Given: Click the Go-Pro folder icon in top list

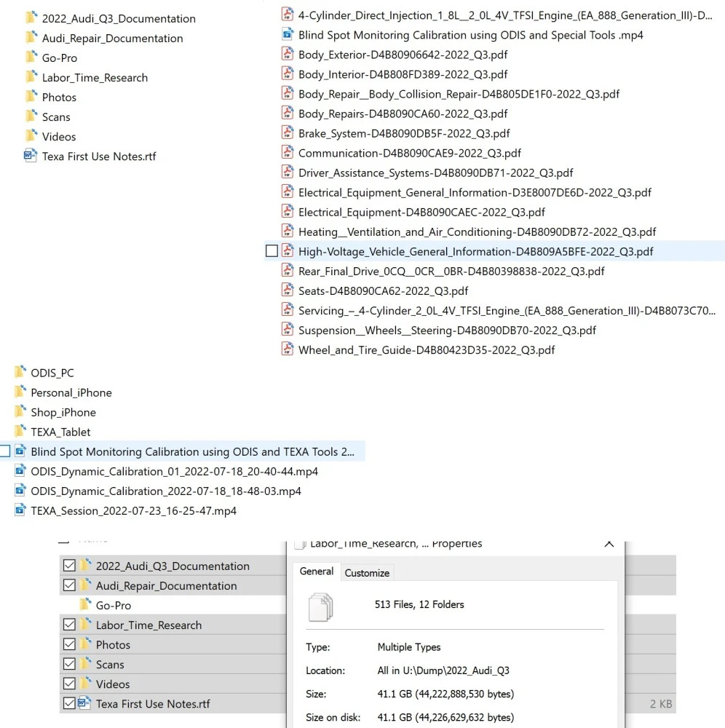Looking at the screenshot, I should [31, 58].
